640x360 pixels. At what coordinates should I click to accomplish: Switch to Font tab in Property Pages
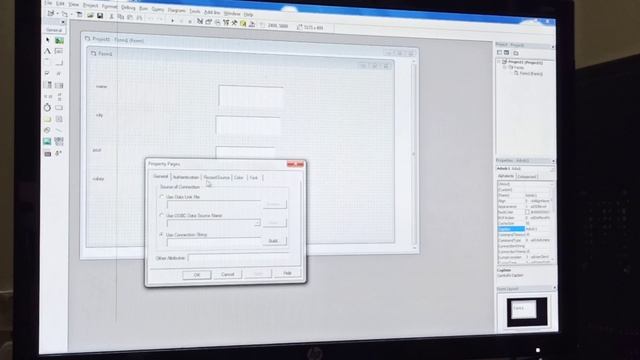(x=254, y=178)
